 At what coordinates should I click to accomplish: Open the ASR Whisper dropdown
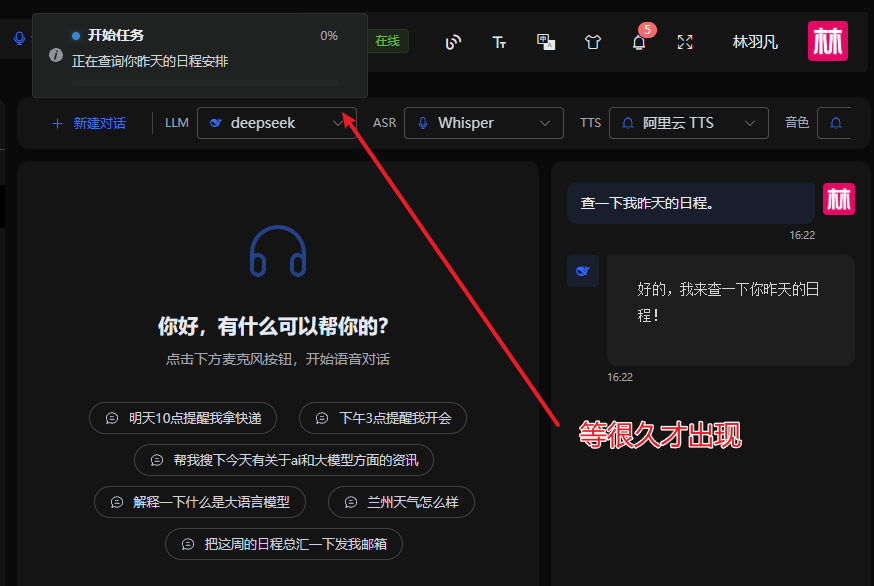[484, 123]
